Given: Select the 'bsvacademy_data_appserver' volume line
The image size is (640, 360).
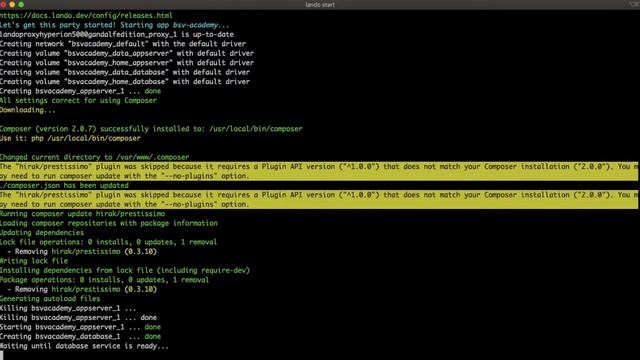Looking at the screenshot, I should 127,53.
